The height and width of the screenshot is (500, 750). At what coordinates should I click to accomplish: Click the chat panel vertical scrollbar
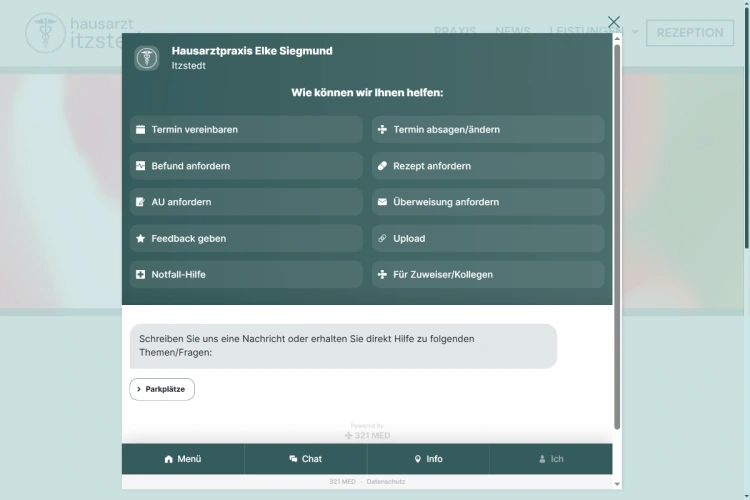[617, 230]
